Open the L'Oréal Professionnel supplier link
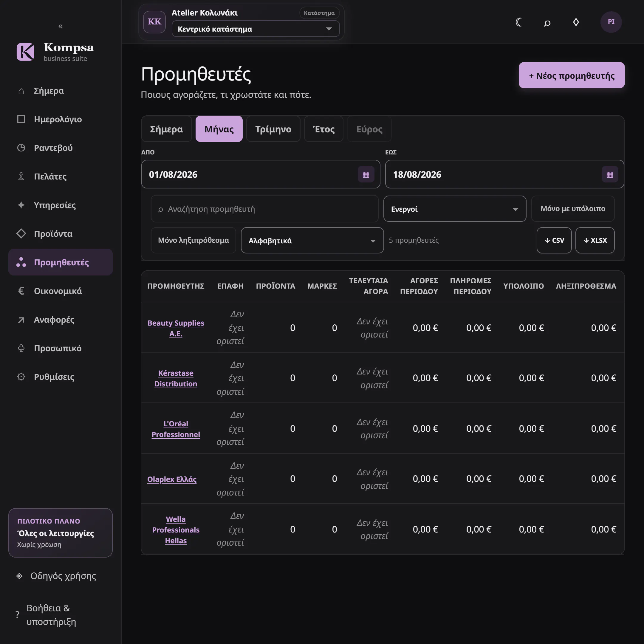The height and width of the screenshot is (644, 644). 176,429
